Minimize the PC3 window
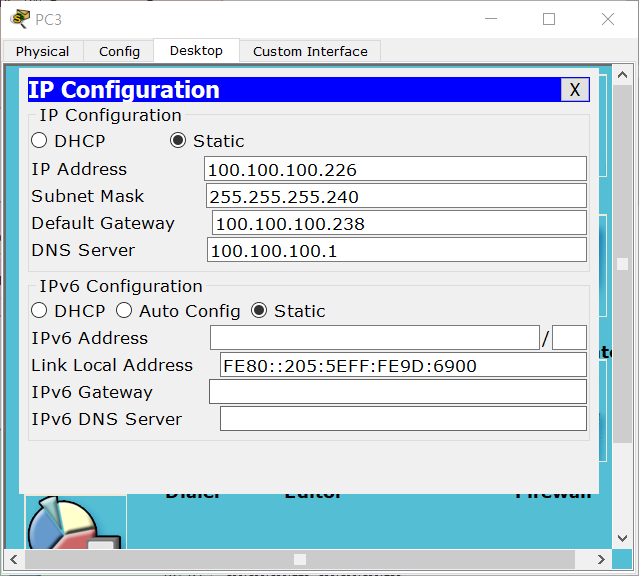 tap(491, 19)
